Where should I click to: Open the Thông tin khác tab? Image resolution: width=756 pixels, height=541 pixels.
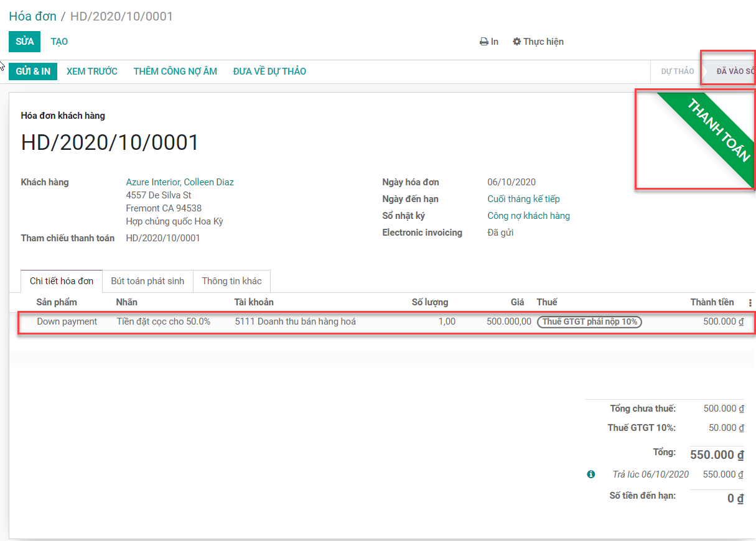231,281
